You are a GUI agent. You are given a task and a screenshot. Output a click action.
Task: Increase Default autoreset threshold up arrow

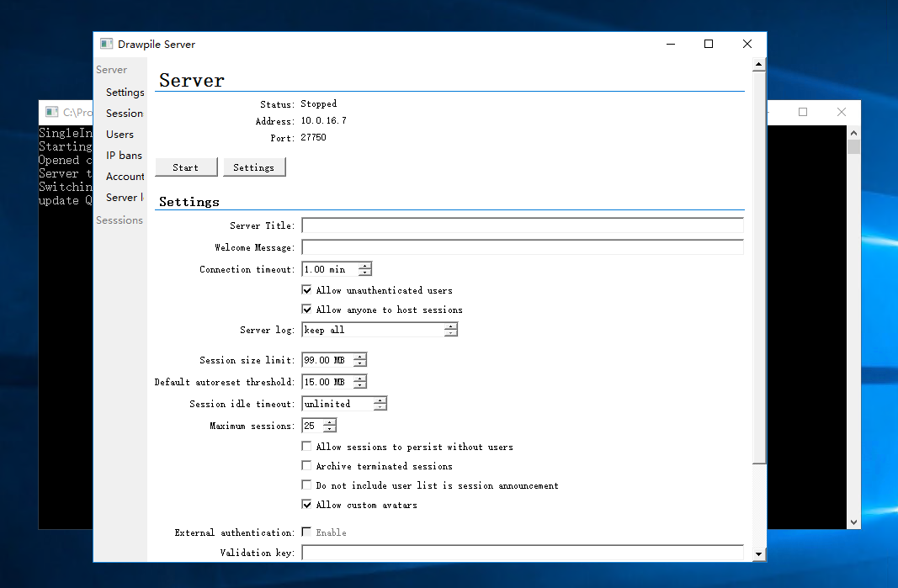pyautogui.click(x=359, y=379)
